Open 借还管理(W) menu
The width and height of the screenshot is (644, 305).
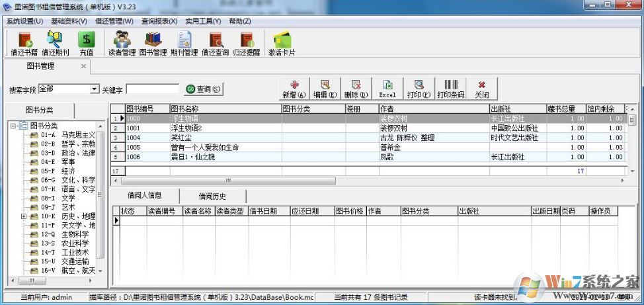coord(114,21)
